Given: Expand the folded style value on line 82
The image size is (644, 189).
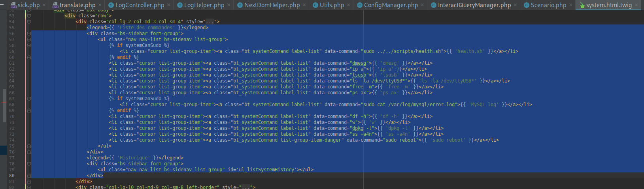Looking at the screenshot, I should 246,187.
